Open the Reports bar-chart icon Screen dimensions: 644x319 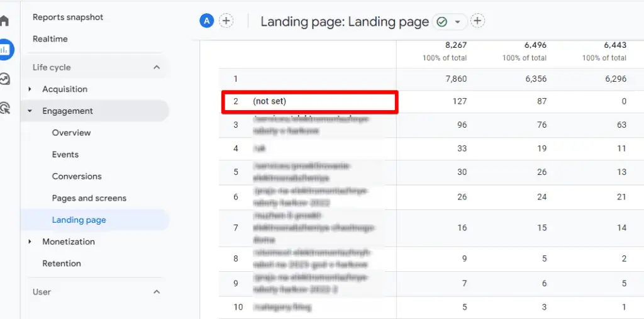5,50
